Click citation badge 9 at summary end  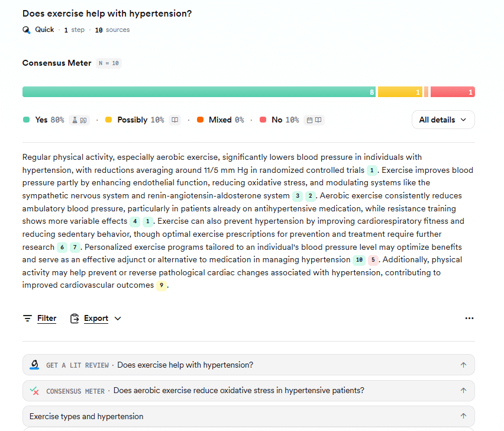point(161,285)
